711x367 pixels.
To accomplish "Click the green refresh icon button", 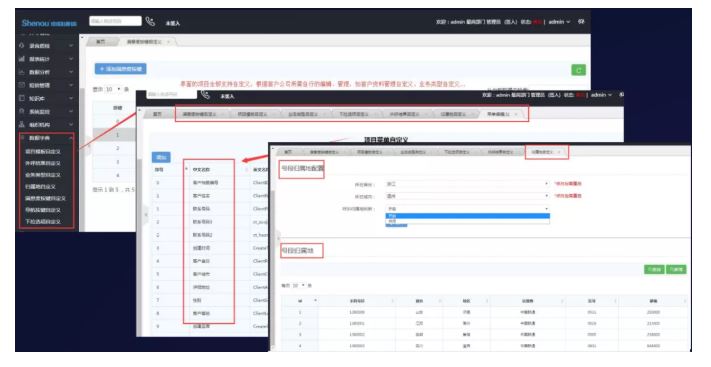I will click(x=578, y=70).
